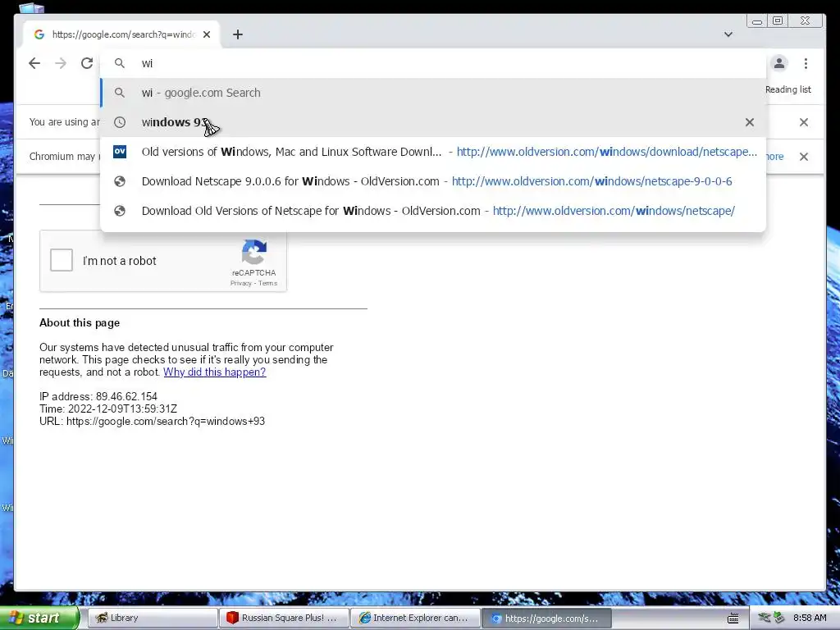Click the reCAPTCHA logo
The image size is (840, 630).
pos(254,252)
